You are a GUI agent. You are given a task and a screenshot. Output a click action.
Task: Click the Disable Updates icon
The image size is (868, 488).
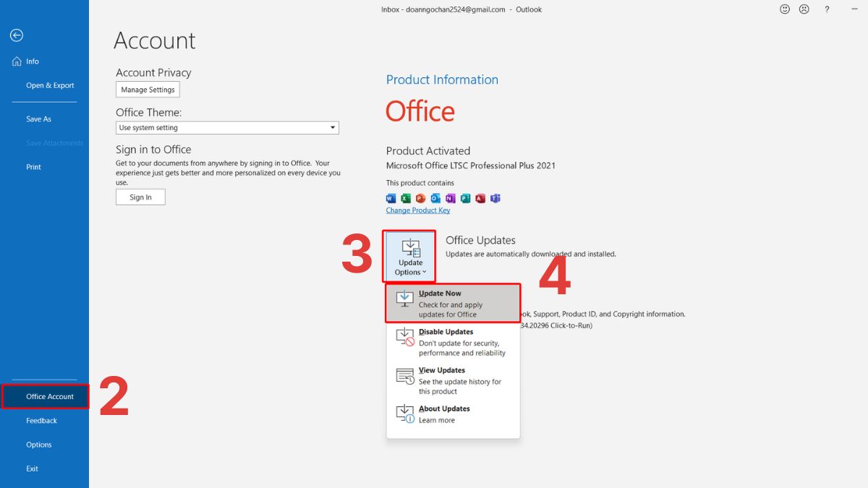pyautogui.click(x=405, y=337)
